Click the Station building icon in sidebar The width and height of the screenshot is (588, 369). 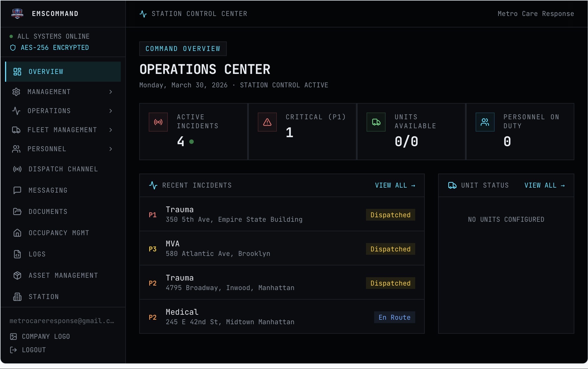tap(17, 297)
